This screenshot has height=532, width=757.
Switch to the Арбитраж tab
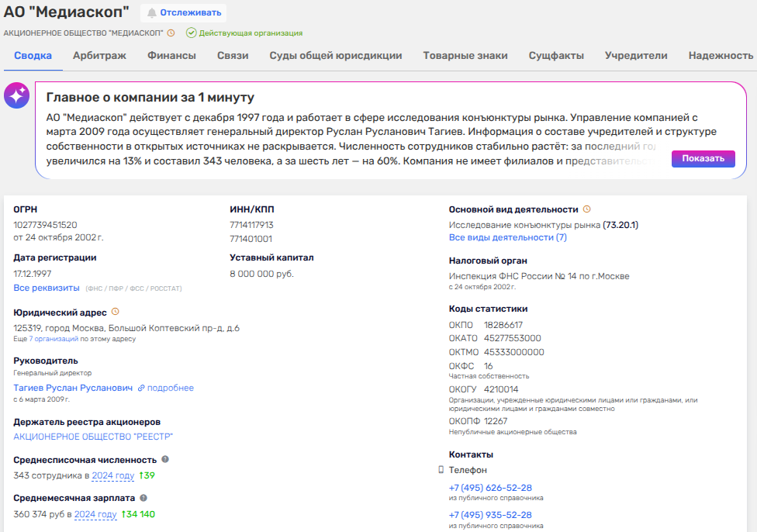(x=99, y=55)
